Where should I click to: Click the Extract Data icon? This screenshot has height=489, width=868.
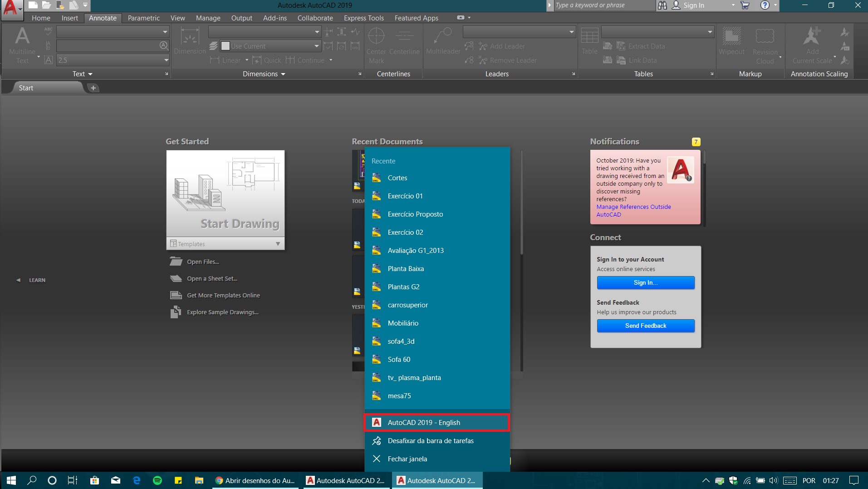(x=621, y=46)
